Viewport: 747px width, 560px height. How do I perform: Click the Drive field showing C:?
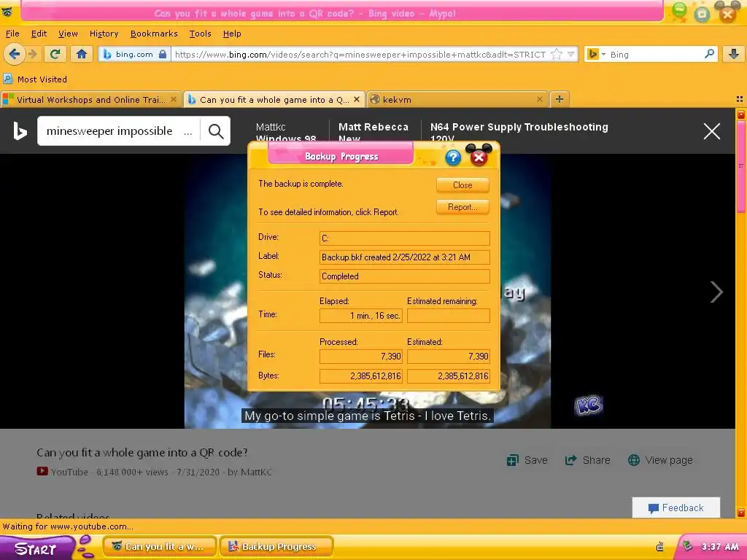(404, 238)
